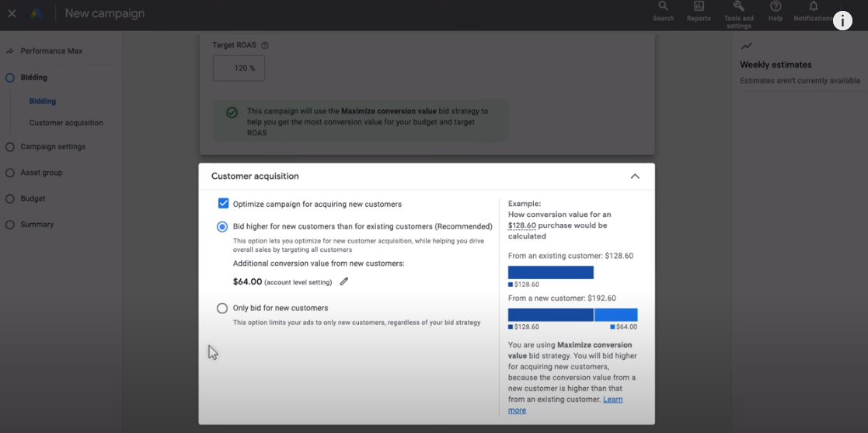Screen dimensions: 868x433
Task: Click the Target ROAS help icon
Action: 265,45
